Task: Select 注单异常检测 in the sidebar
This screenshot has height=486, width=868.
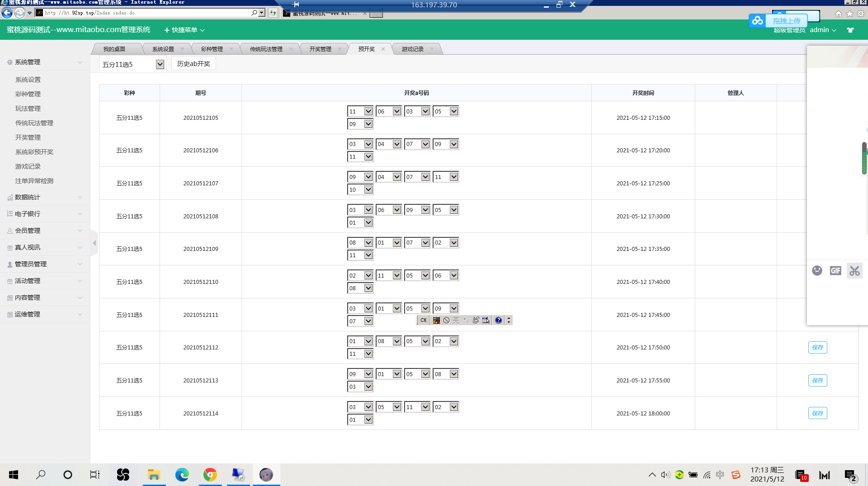Action: (34, 181)
